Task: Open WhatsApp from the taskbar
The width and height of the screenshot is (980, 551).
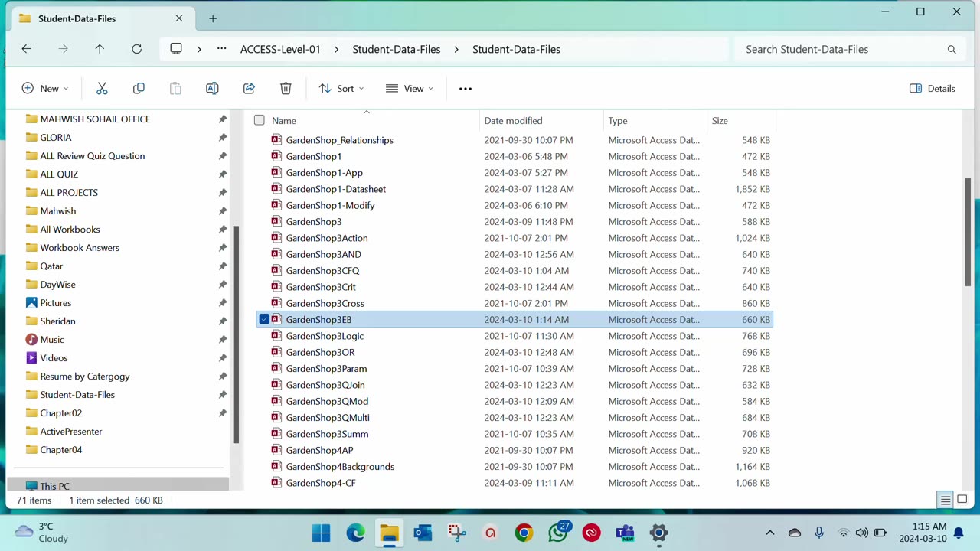Action: 558,533
